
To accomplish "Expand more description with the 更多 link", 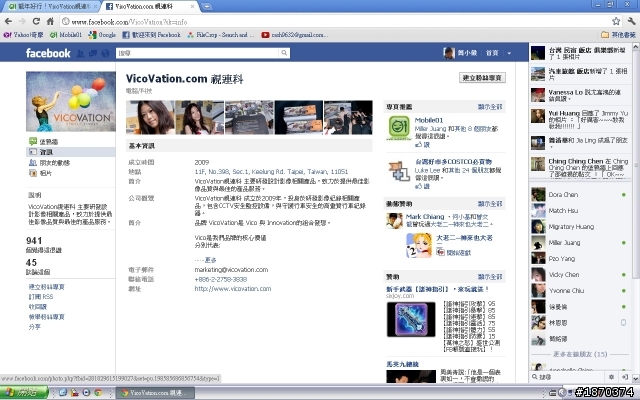I will pos(211,260).
